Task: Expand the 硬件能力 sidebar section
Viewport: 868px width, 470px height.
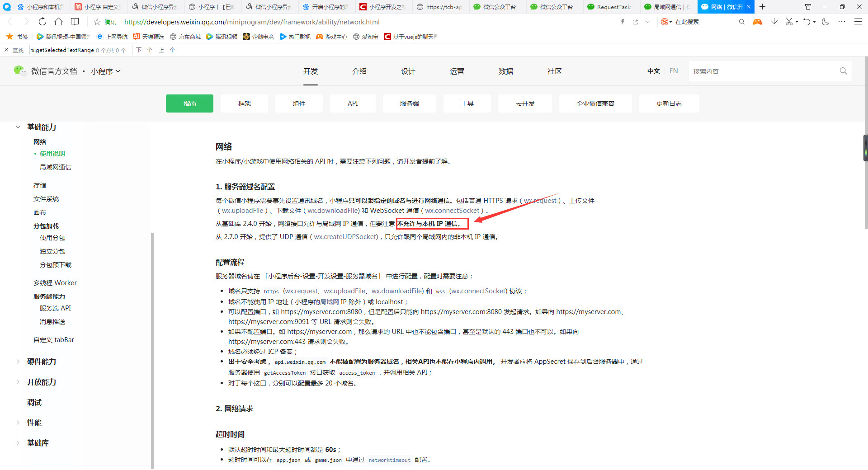Action: (x=18, y=362)
